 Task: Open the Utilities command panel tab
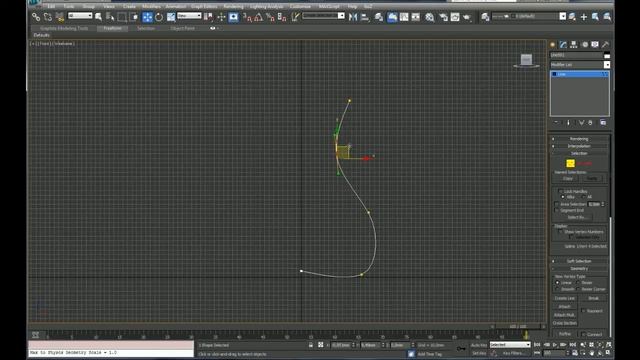click(x=605, y=44)
